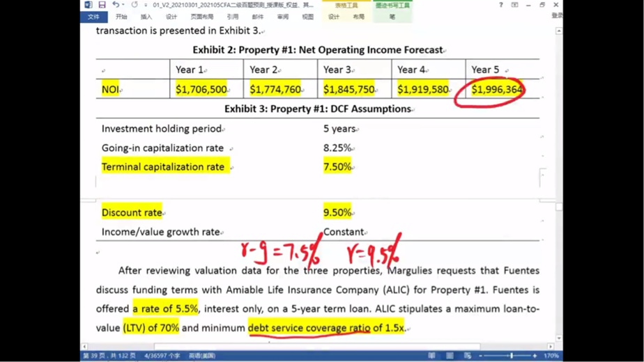
Task: Switch to Web Layout view icon
Action: 468,356
